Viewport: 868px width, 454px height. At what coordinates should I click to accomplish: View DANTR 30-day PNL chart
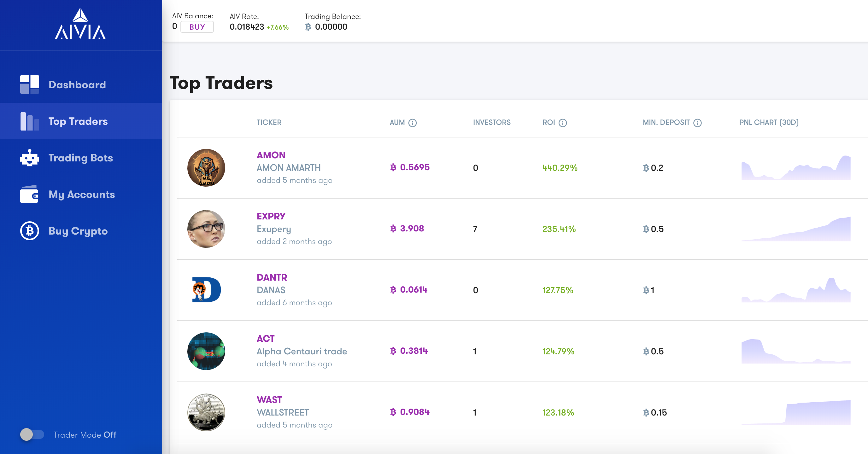796,290
